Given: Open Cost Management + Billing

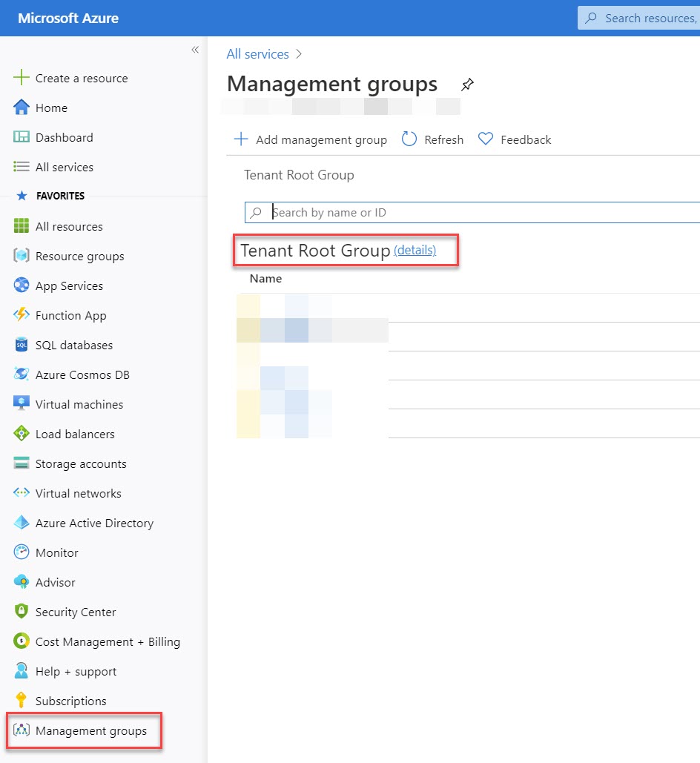Looking at the screenshot, I should [x=108, y=641].
